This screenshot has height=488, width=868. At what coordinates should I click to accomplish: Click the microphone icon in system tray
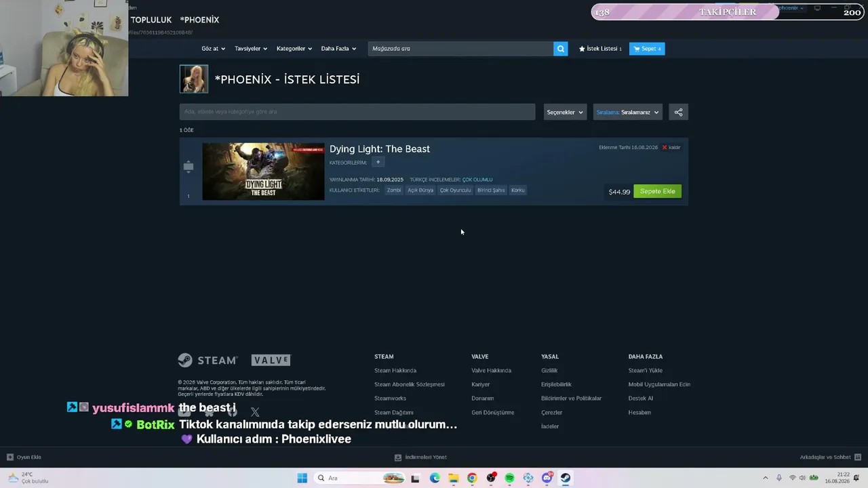click(779, 478)
